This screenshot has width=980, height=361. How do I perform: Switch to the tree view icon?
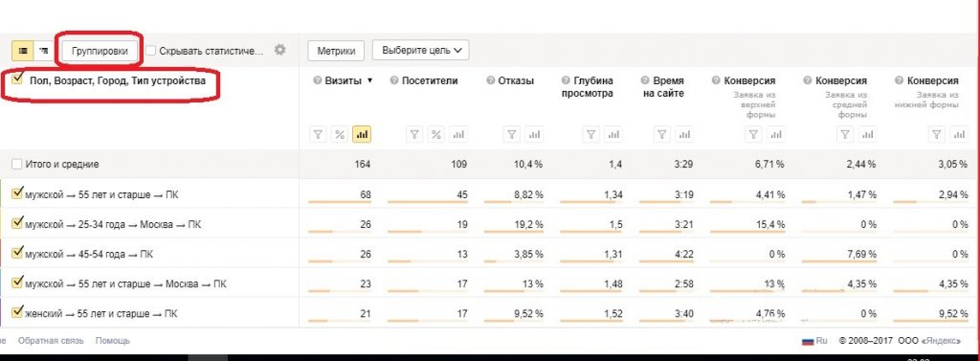tap(43, 50)
